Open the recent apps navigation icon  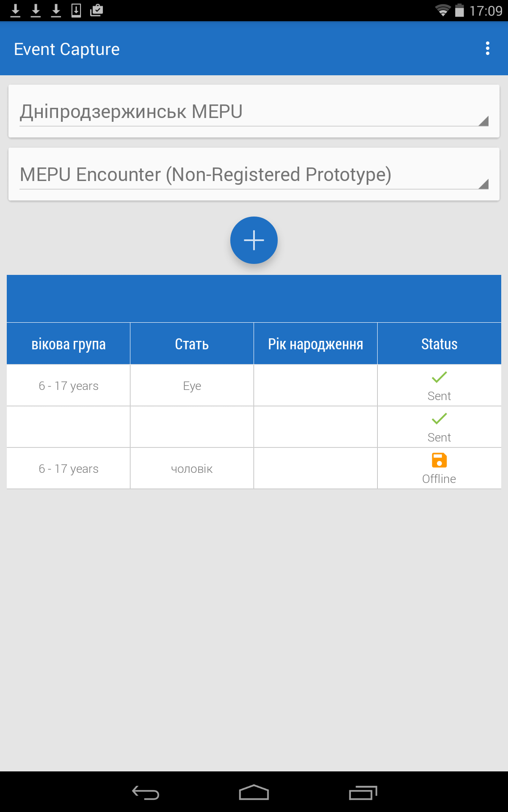[363, 793]
